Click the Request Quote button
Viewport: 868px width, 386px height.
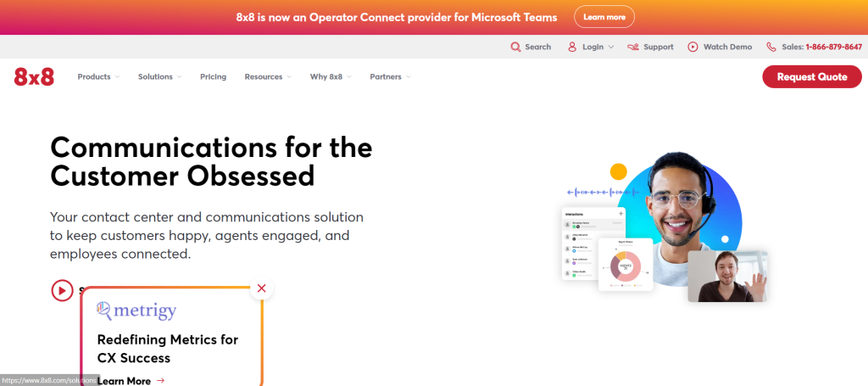click(x=812, y=77)
